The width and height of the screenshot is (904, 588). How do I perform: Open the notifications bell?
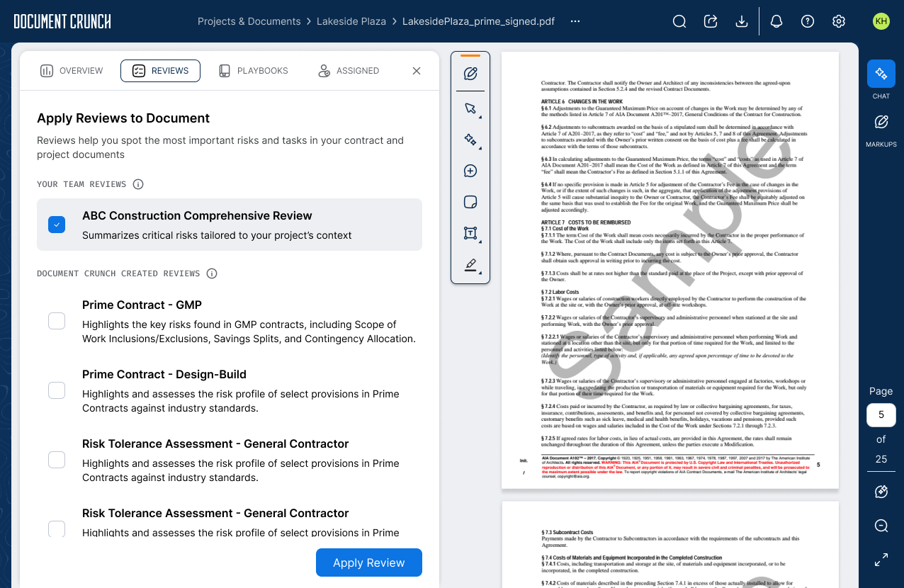tap(776, 21)
